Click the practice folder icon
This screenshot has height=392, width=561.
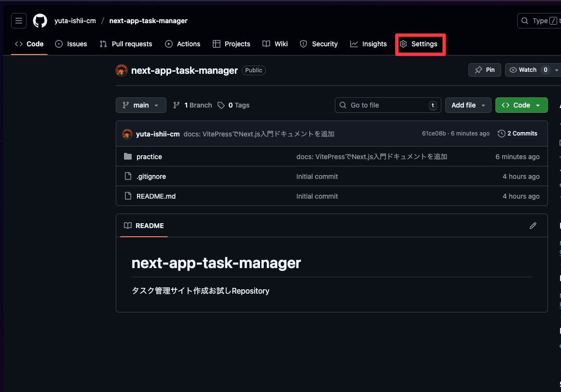tap(128, 157)
